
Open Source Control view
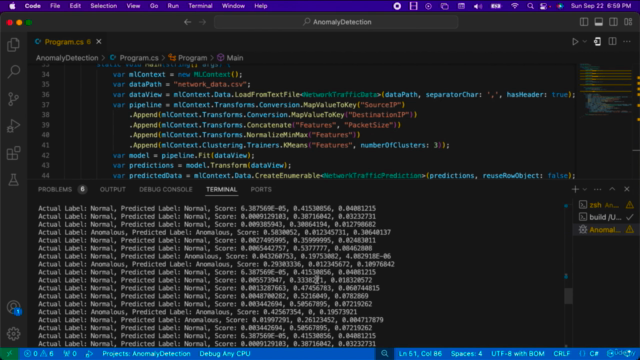(13, 99)
